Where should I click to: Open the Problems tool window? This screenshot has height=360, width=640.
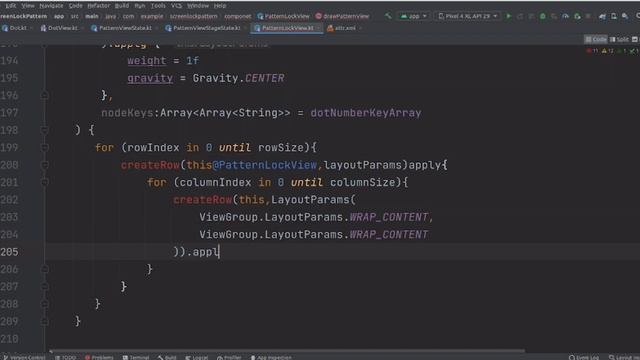tap(99, 357)
